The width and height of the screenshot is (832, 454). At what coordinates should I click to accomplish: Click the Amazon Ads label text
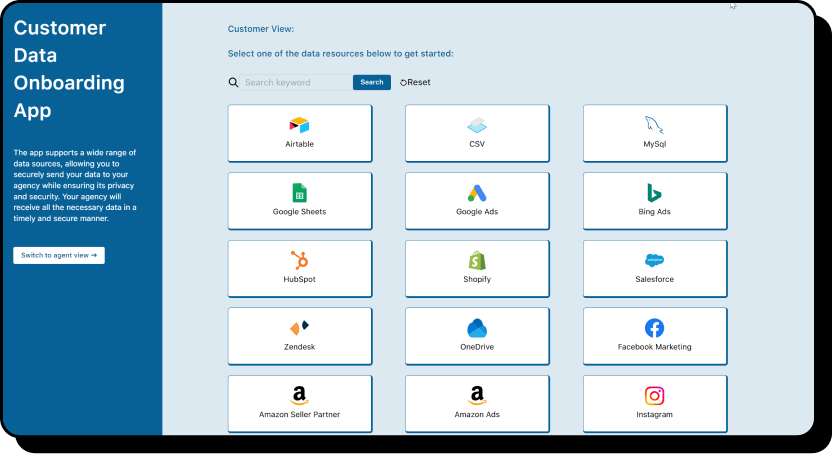click(x=477, y=415)
